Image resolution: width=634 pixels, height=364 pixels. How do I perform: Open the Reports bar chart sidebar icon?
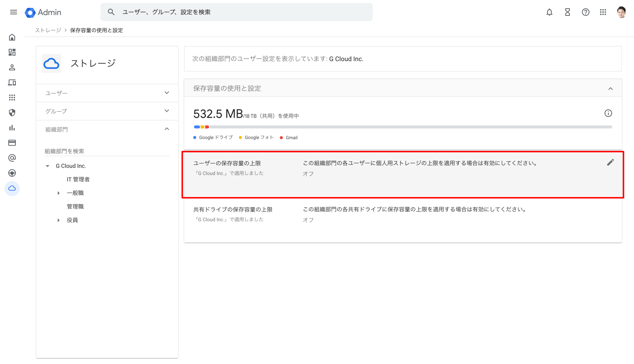[12, 128]
